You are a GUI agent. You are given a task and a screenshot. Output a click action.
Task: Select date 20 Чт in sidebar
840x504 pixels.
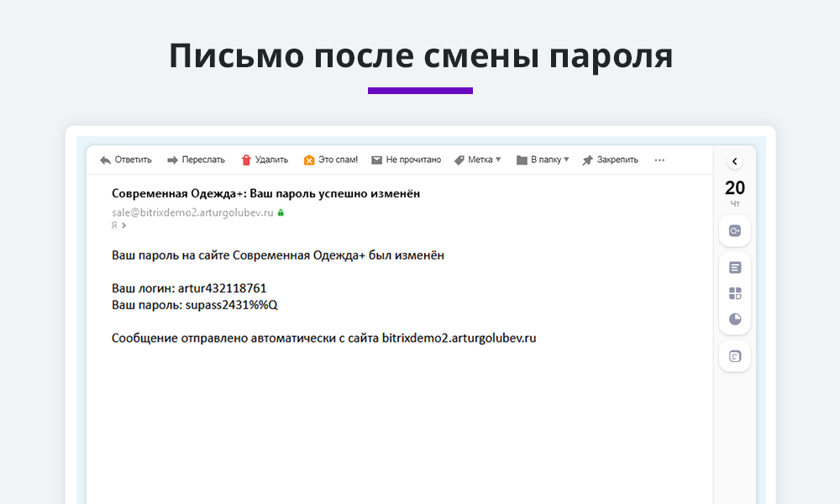pos(733,191)
